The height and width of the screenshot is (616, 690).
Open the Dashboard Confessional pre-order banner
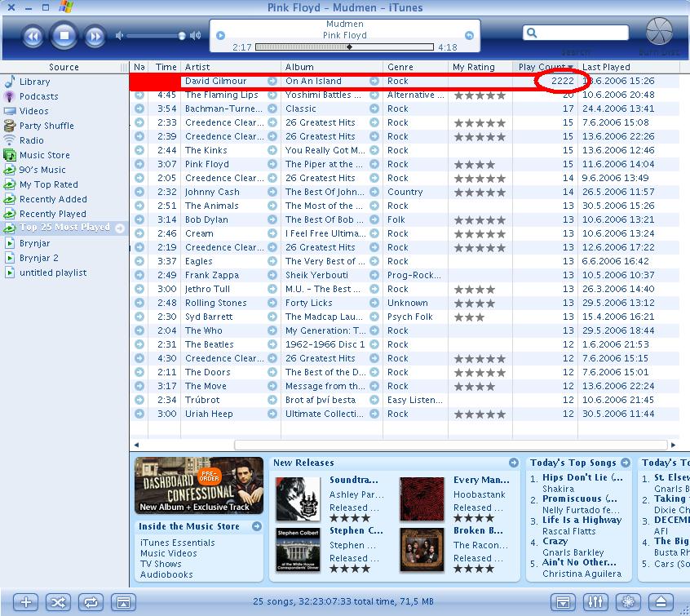point(199,485)
